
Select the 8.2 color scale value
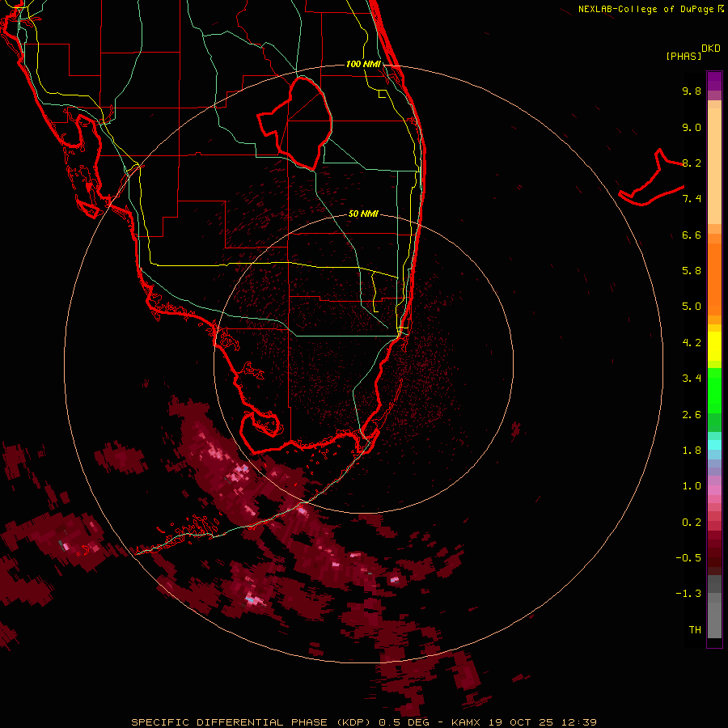tap(692, 163)
